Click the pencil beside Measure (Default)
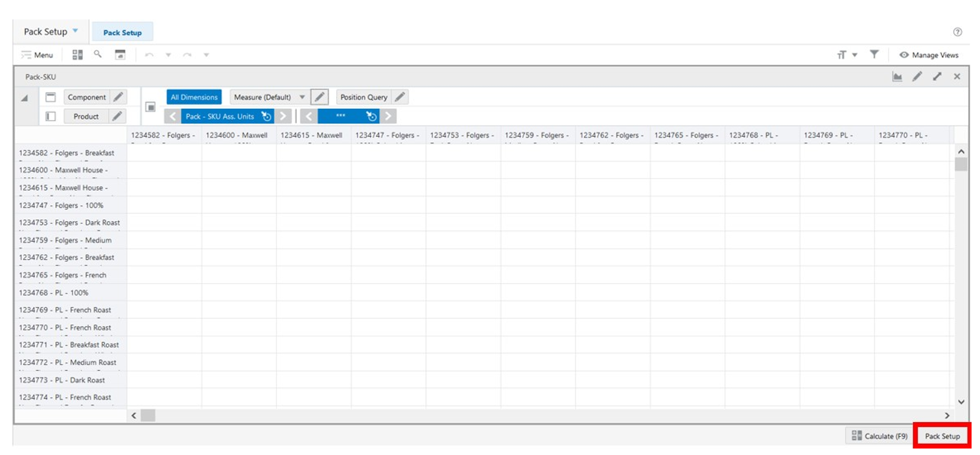Screen dimensions: 980x455 pyautogui.click(x=319, y=97)
